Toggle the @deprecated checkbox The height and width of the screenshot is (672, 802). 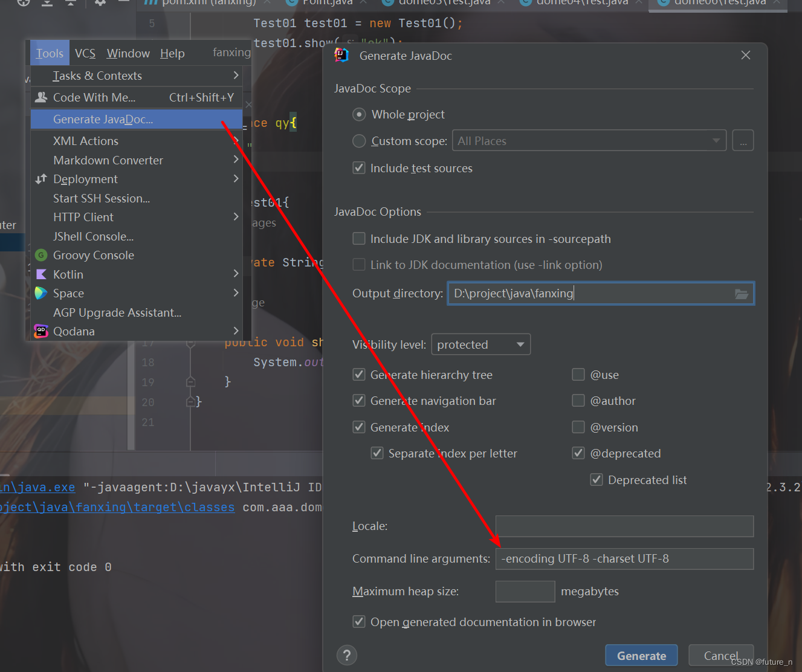578,453
